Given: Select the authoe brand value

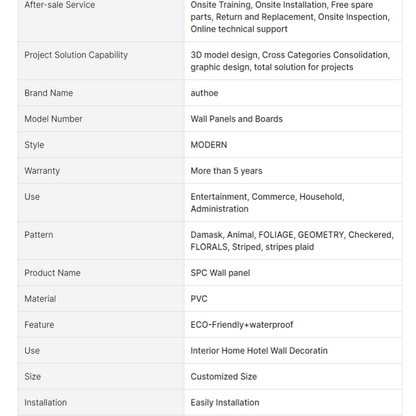Looking at the screenshot, I should click(x=204, y=93).
